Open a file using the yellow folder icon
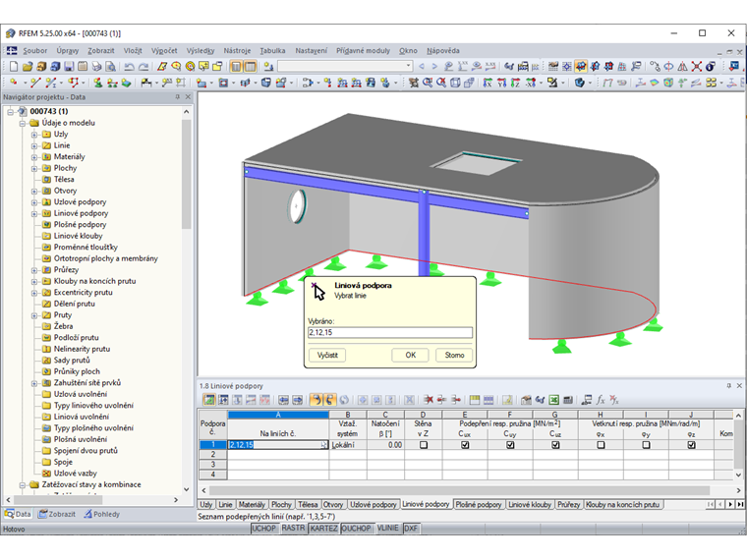The image size is (747, 560). click(x=28, y=67)
